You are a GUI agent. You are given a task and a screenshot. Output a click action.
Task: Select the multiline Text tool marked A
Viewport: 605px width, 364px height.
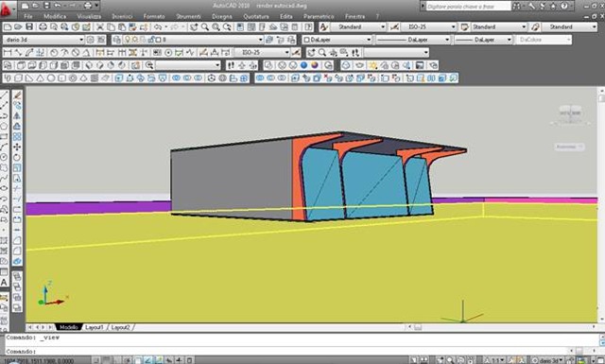(x=4, y=282)
